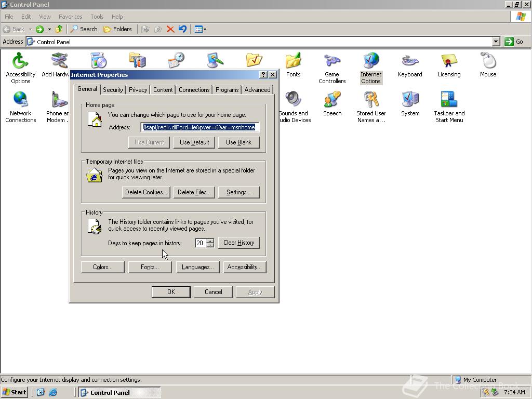Open Phone and Modem options icon
The height and width of the screenshot is (399, 532).
click(57, 107)
